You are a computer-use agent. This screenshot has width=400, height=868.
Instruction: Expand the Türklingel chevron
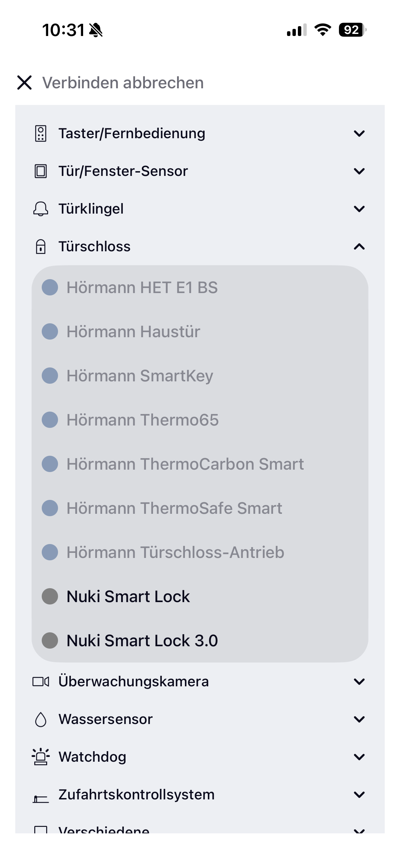[359, 209]
